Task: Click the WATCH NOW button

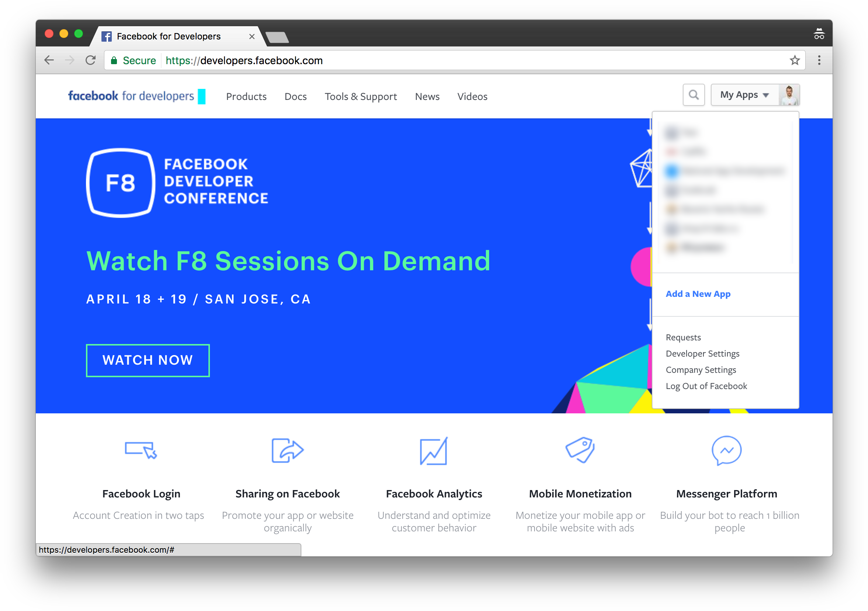Action: [x=148, y=360]
